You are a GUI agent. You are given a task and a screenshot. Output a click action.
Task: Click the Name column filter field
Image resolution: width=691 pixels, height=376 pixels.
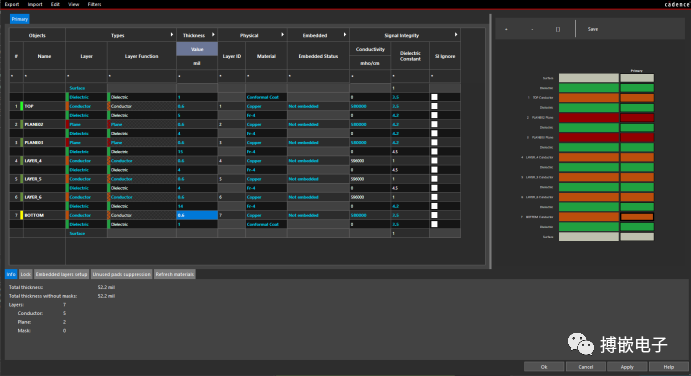44,76
